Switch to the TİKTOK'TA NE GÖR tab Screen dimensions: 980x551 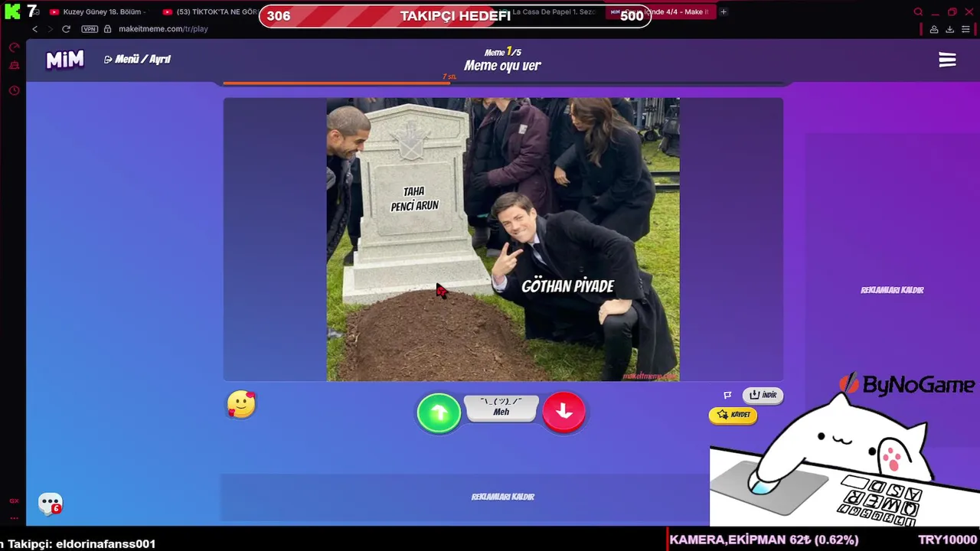[x=211, y=12]
